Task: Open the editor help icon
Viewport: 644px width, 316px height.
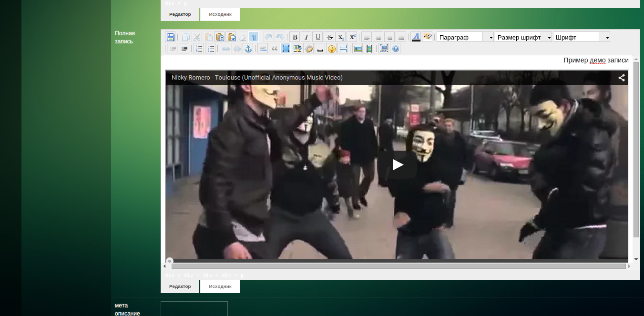Action: point(395,49)
